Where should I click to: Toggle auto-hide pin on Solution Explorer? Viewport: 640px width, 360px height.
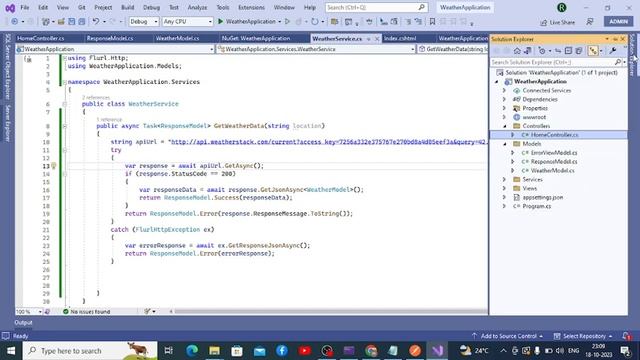coord(615,39)
